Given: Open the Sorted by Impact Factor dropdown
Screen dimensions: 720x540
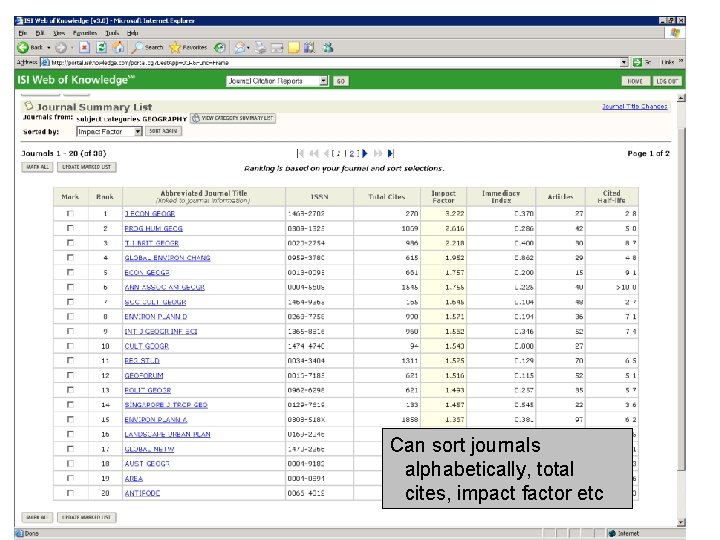Looking at the screenshot, I should (137, 131).
